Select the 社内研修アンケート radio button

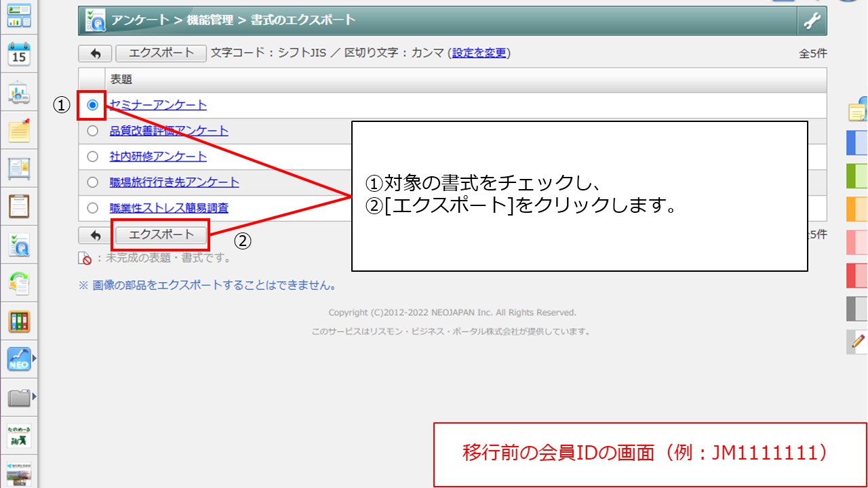(x=93, y=157)
